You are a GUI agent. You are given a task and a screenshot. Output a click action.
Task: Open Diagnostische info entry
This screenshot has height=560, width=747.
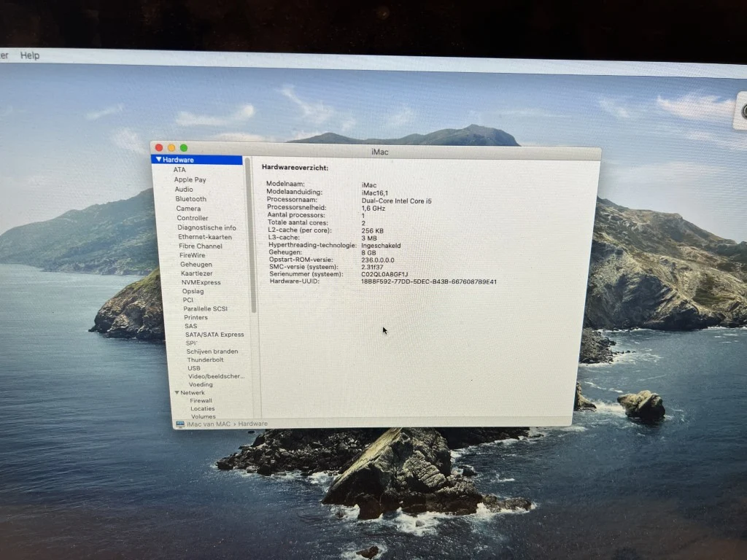tap(206, 227)
